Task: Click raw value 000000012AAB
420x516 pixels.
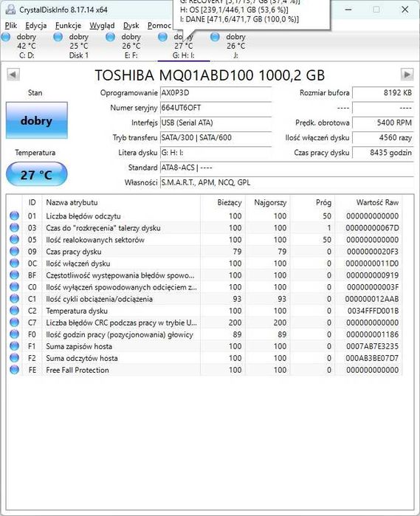Action: coord(372,299)
